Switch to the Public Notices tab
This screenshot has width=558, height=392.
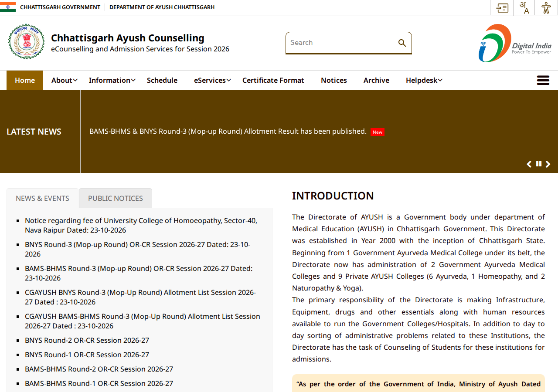(x=116, y=198)
